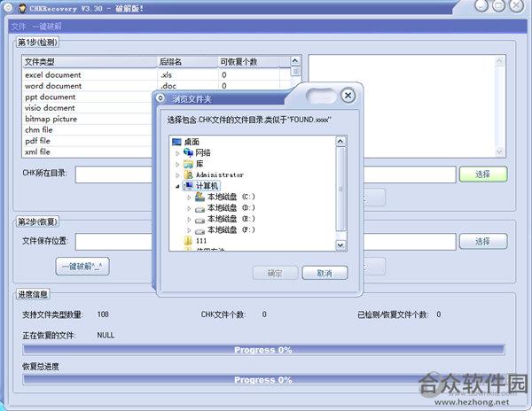This screenshot has height=411, width=532.
Task: Select the word document row
Action: tap(156, 86)
